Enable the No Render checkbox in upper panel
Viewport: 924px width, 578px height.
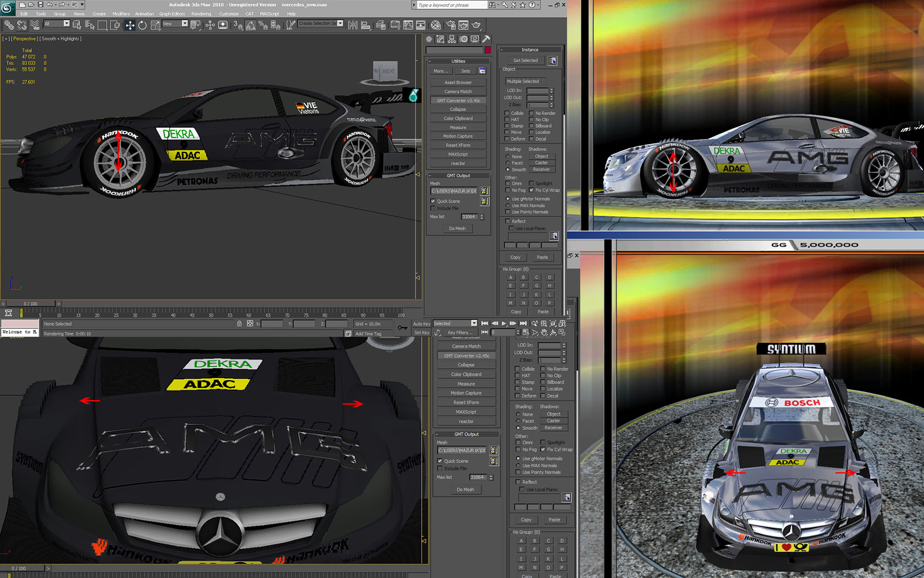coord(531,113)
